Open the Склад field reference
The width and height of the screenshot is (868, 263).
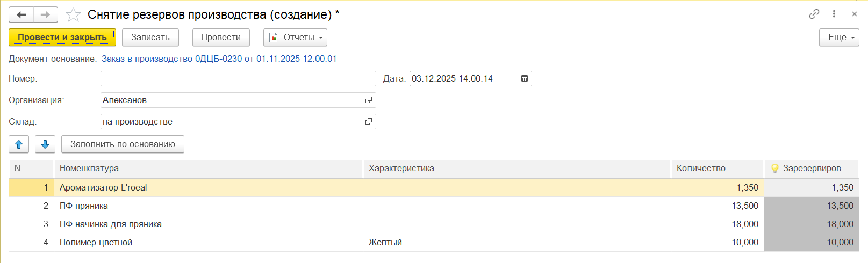[369, 122]
